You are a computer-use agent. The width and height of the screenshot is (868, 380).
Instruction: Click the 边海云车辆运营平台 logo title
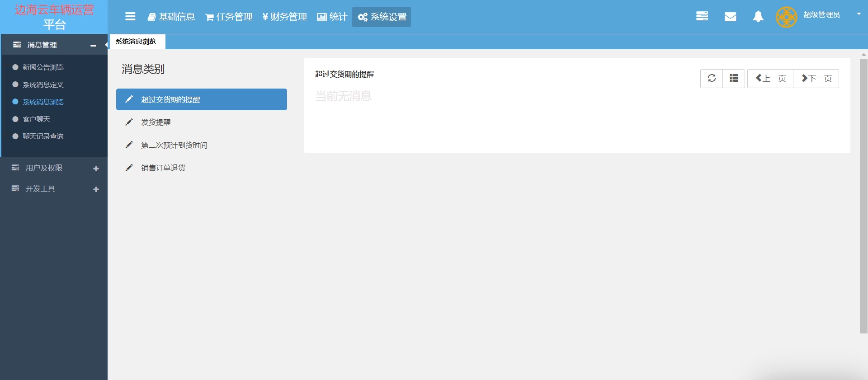54,17
